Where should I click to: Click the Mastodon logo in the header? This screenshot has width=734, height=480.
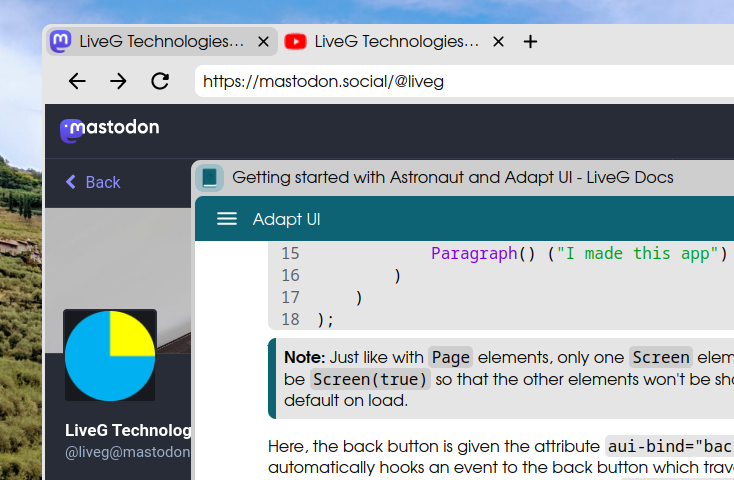coord(109,128)
